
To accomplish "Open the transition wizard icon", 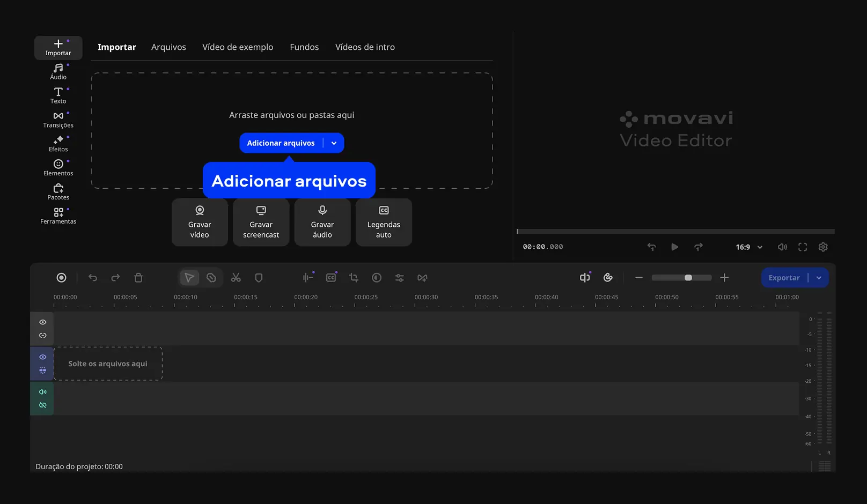I will click(423, 278).
